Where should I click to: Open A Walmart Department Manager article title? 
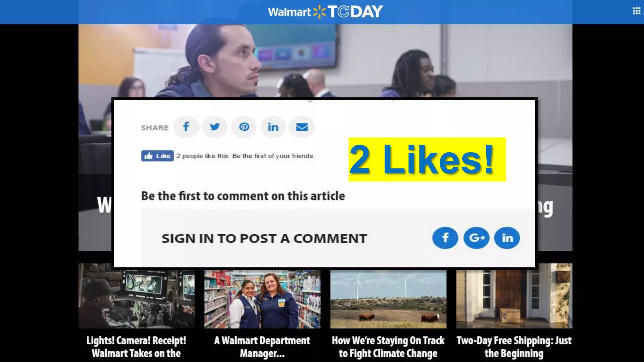[262, 347]
